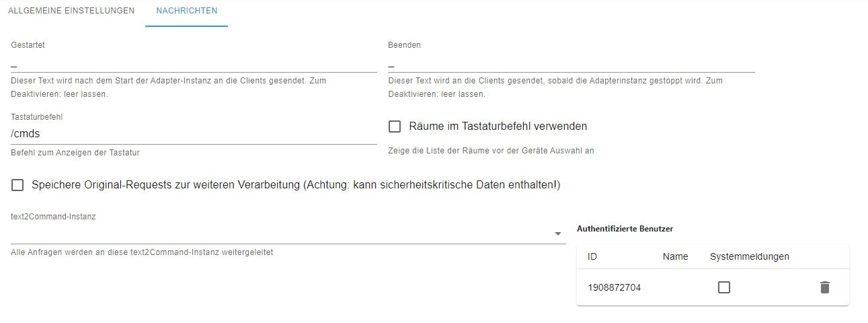Image resolution: width=868 pixels, height=323 pixels.
Task: Click the text2Command-Instanz field label
Action: tap(53, 217)
